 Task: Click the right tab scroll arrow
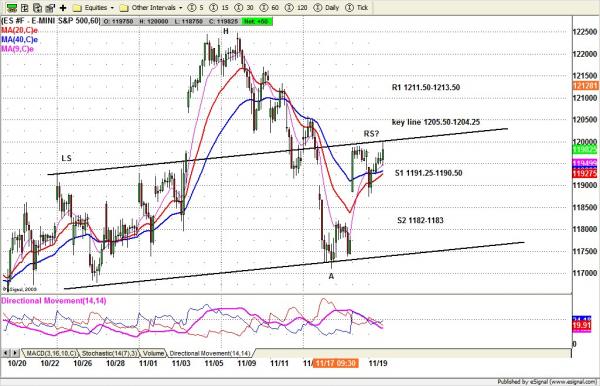pyautogui.click(x=15, y=353)
